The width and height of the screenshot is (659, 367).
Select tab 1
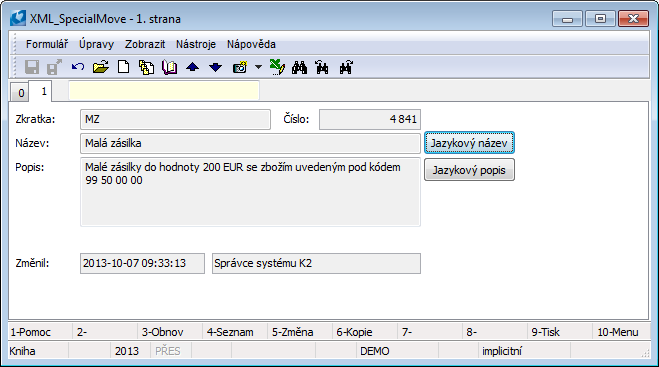click(42, 91)
